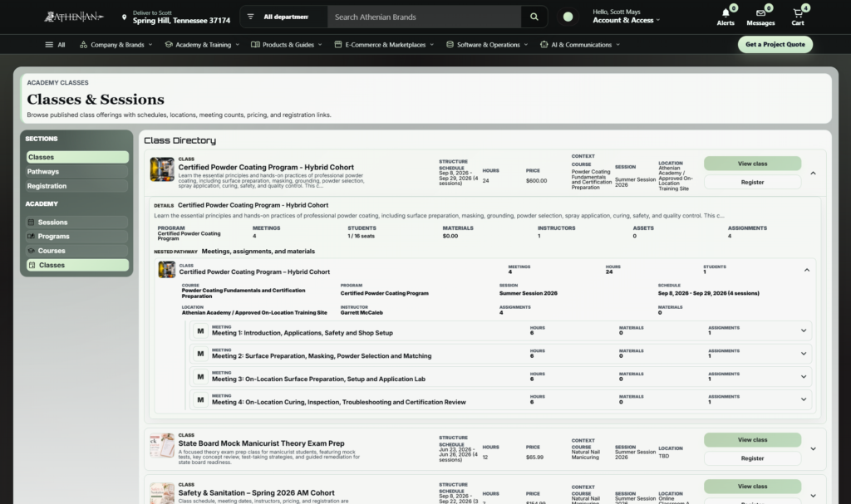Click the search magnifier button
Image resolution: width=851 pixels, height=504 pixels.
[534, 17]
